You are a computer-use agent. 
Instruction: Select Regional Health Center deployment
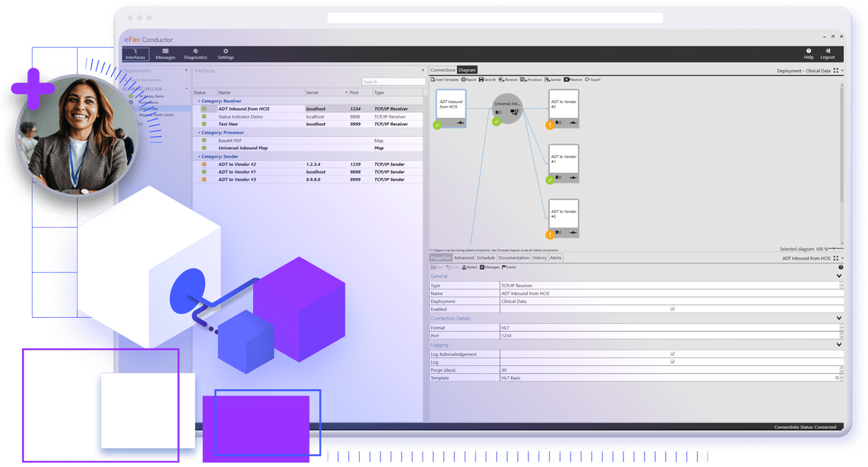pos(156,115)
